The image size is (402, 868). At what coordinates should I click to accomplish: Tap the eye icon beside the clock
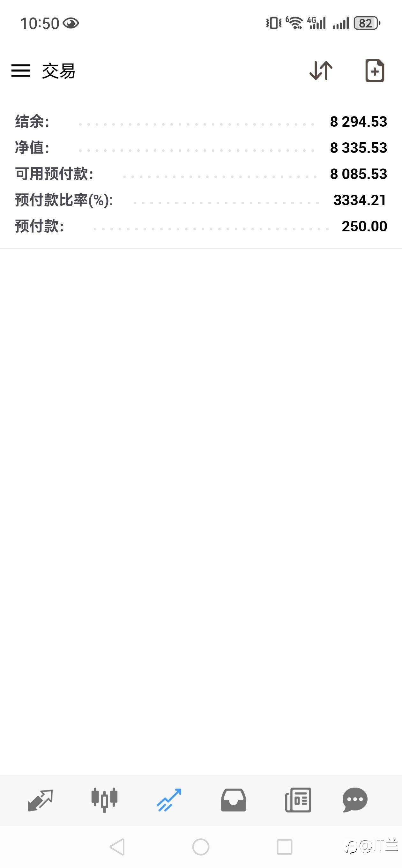pos(71,23)
